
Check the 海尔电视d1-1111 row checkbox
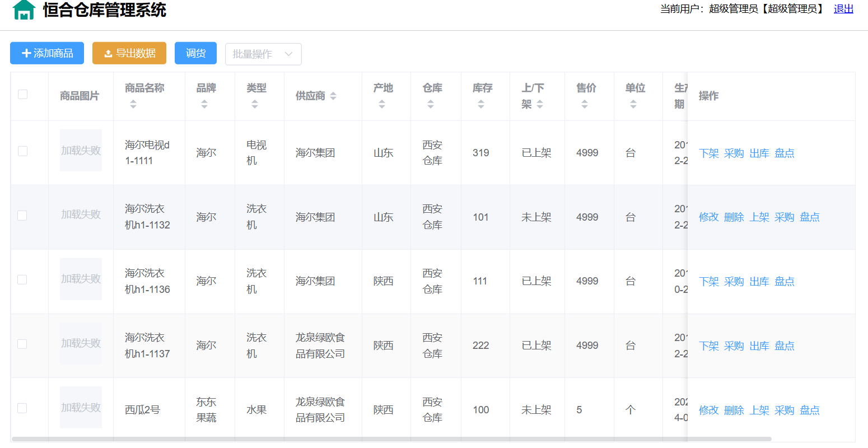pyautogui.click(x=22, y=151)
